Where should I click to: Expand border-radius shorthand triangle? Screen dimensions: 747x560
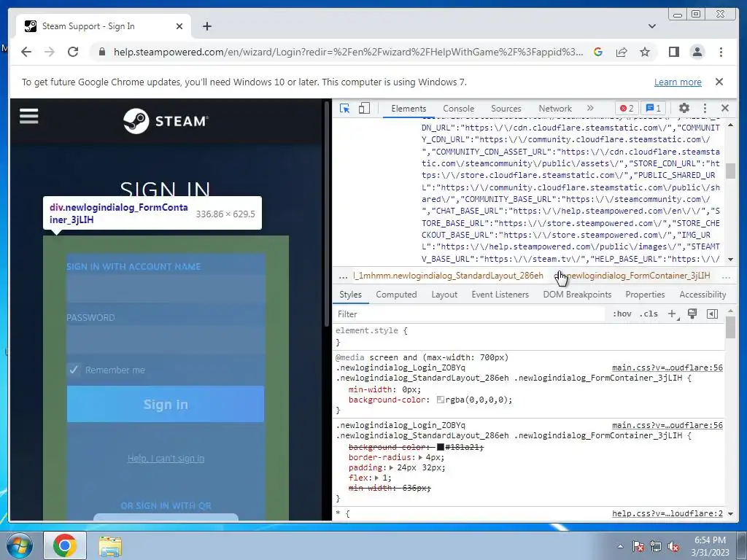[420, 457]
